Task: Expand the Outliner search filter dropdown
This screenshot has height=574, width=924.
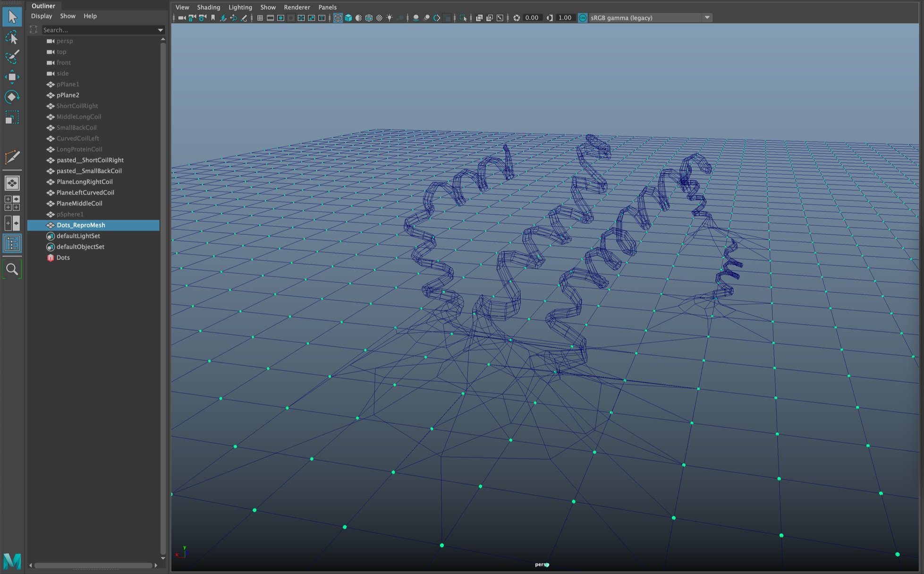Action: point(161,30)
